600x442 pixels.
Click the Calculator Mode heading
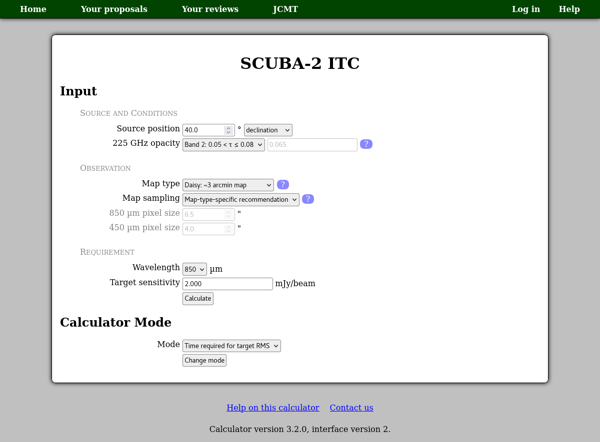pos(116,322)
